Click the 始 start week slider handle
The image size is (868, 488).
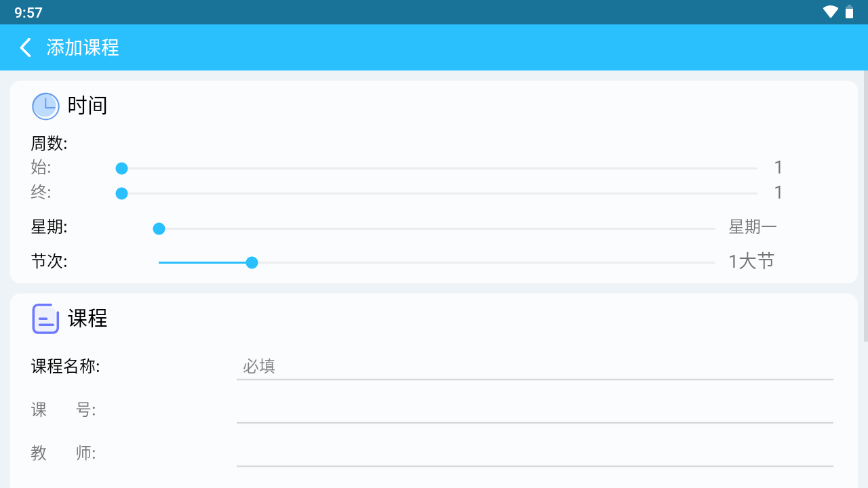pyautogui.click(x=122, y=168)
